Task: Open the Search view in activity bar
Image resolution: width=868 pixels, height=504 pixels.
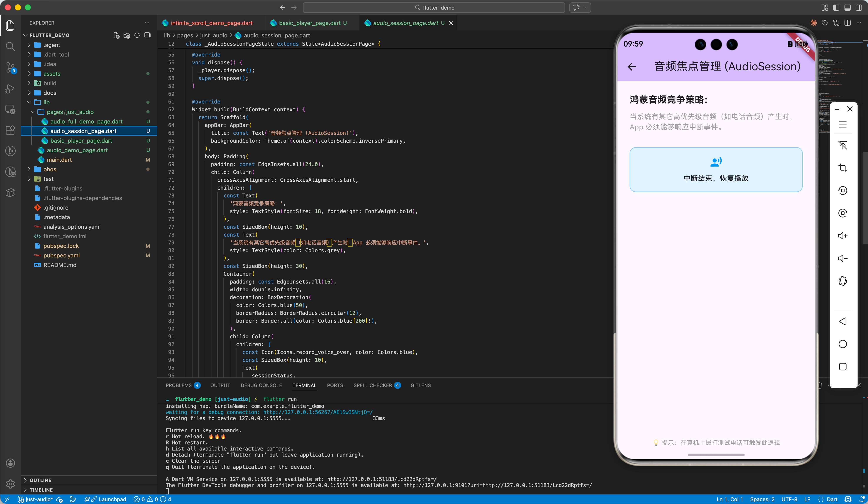Action: tap(10, 47)
